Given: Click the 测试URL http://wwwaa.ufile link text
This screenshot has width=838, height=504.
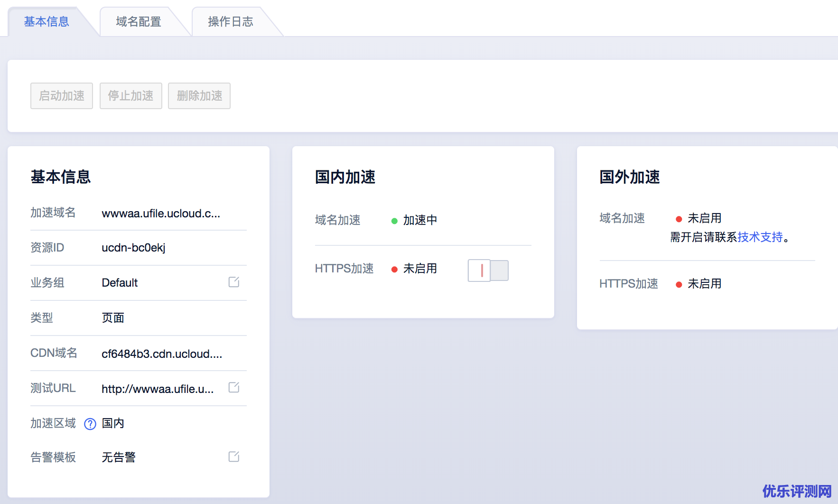Looking at the screenshot, I should pos(158,389).
